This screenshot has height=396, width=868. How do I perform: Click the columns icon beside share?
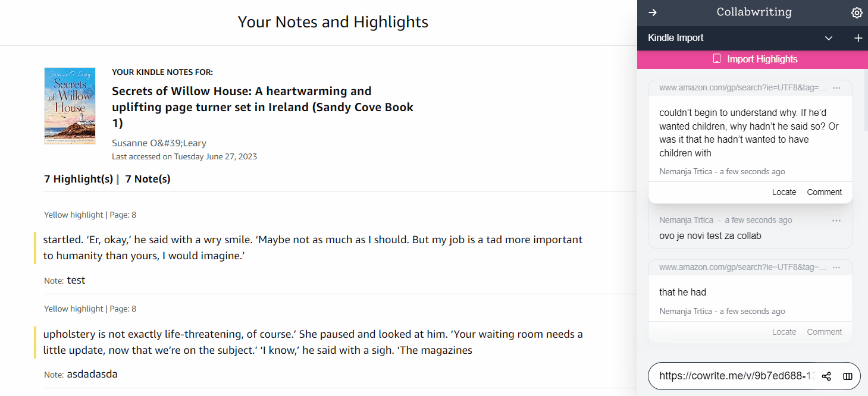848,376
